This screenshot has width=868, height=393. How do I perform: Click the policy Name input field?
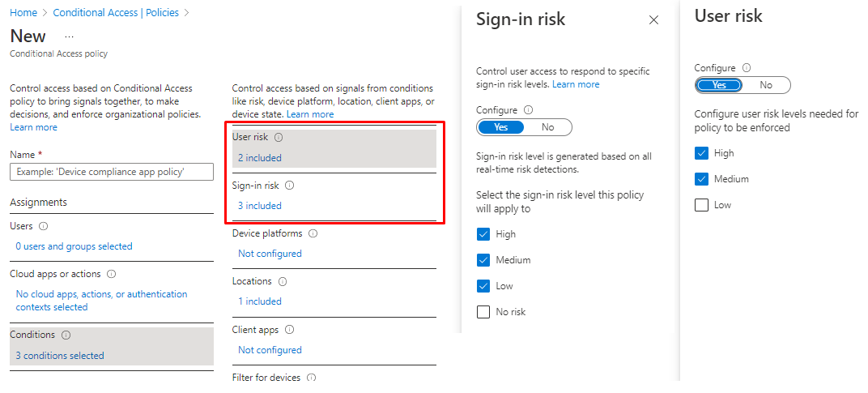pos(112,172)
